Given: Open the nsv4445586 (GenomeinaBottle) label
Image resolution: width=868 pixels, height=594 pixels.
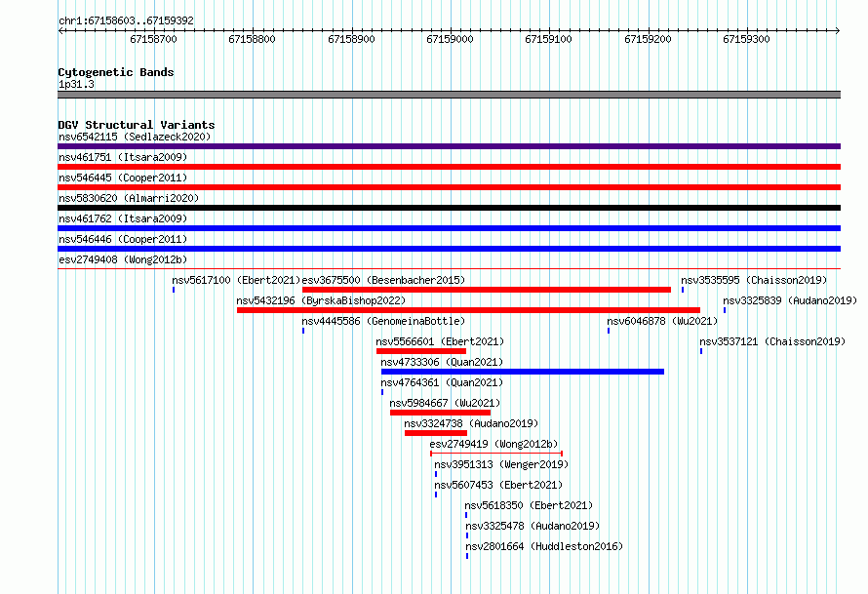Looking at the screenshot, I should 383,321.
